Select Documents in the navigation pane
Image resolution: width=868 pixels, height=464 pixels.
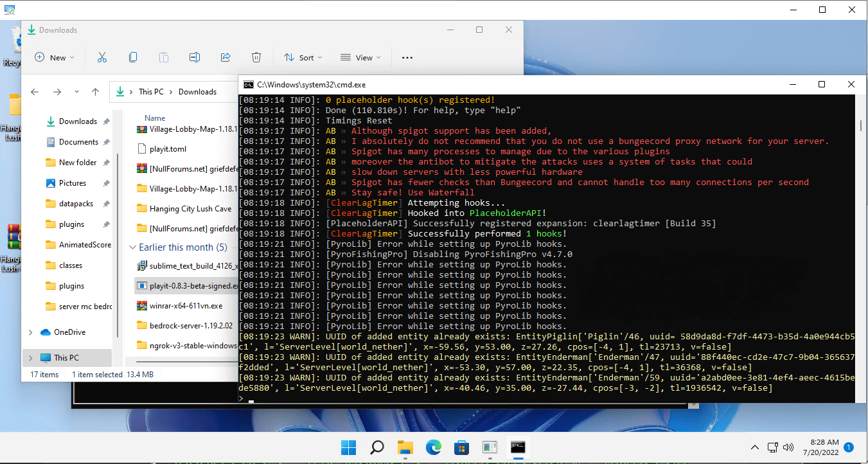[78, 142]
